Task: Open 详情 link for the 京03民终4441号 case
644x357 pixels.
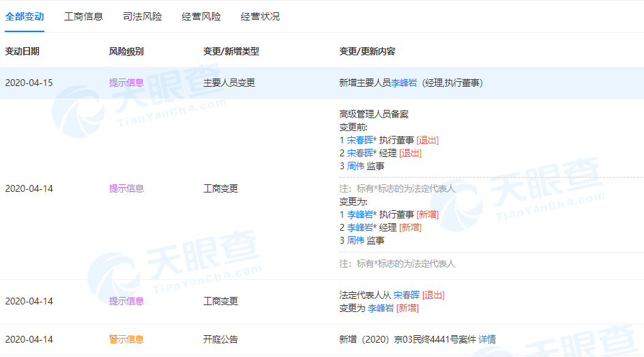Action: [487, 339]
